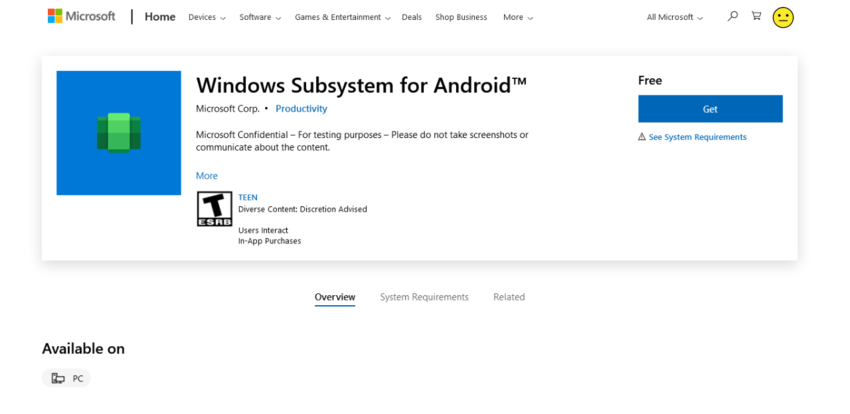
Task: Expand the description with More link
Action: (207, 176)
